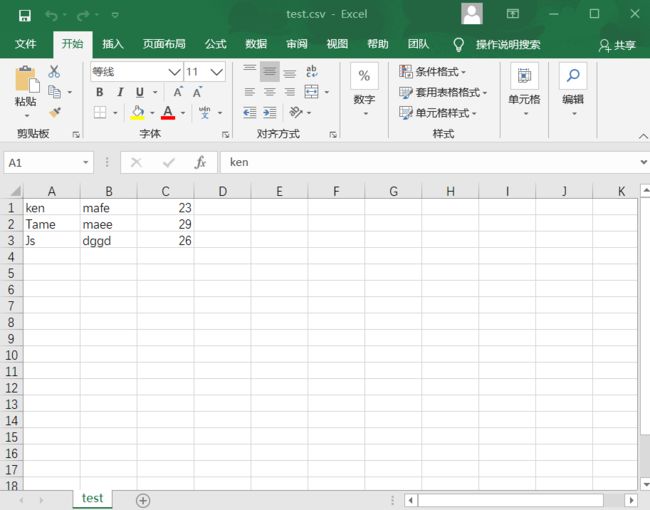Click the Redo arrow icon

coord(83,16)
